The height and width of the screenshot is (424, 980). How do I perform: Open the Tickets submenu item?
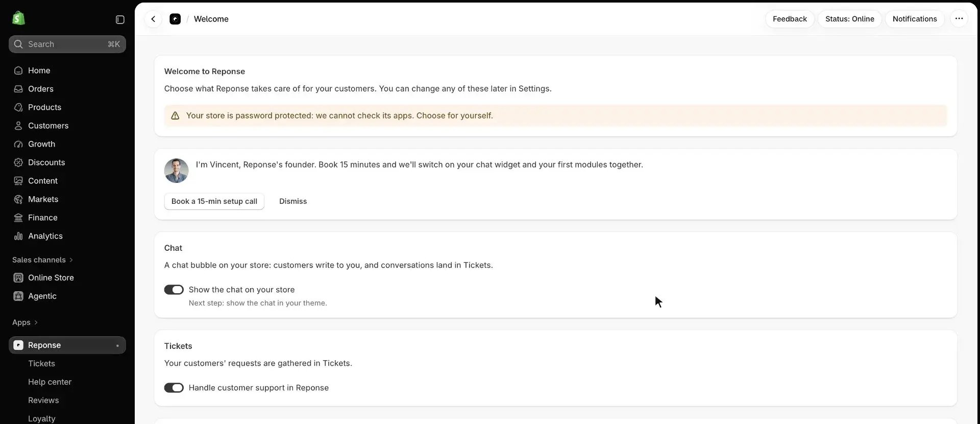[41, 364]
